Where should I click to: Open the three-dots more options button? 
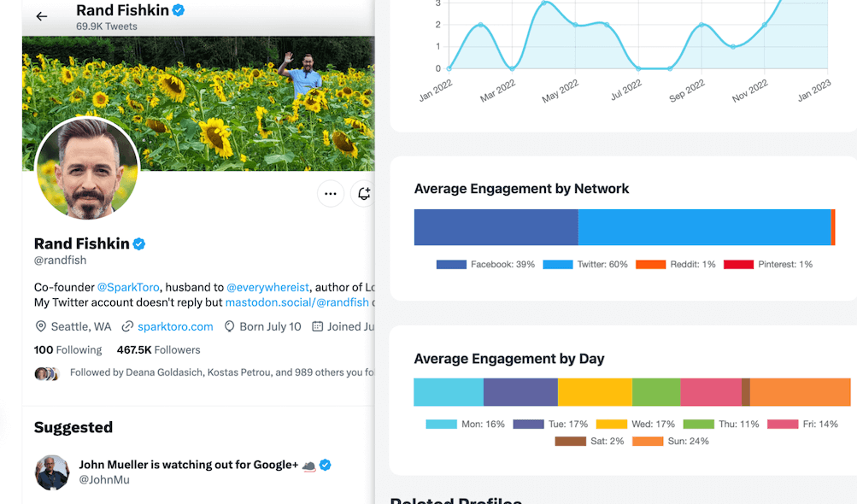(x=331, y=194)
